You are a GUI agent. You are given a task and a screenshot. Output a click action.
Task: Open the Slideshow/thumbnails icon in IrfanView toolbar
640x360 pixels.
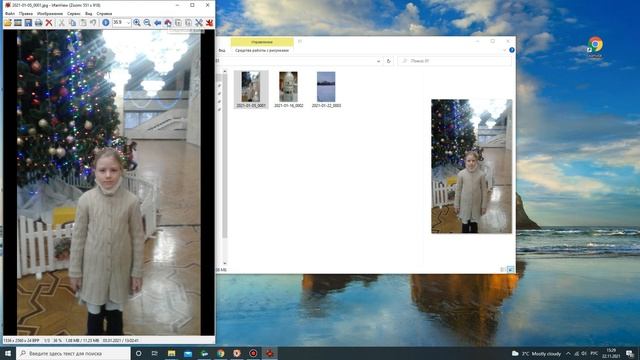[x=18, y=22]
